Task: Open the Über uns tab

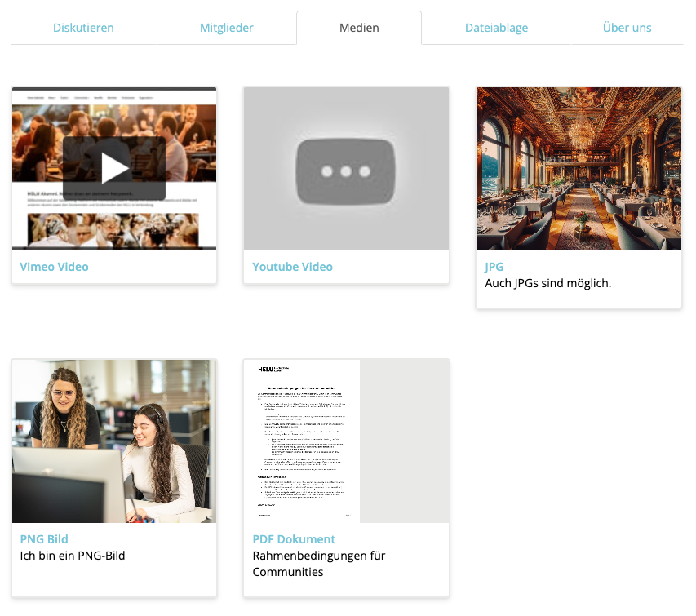Action: (627, 28)
